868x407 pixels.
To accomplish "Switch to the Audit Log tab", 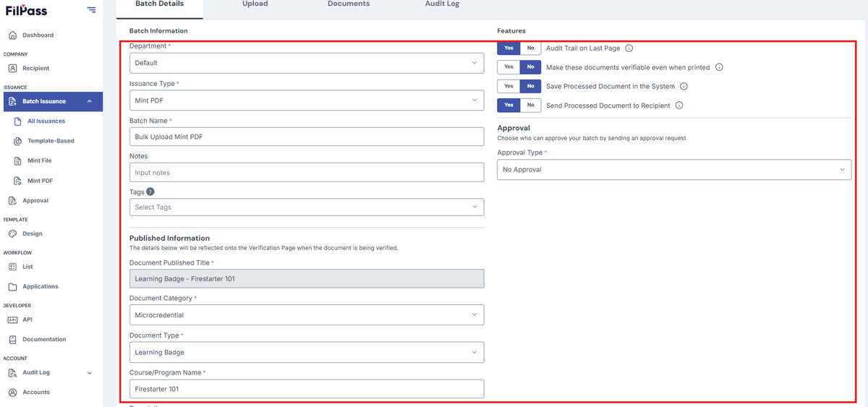I will (442, 4).
